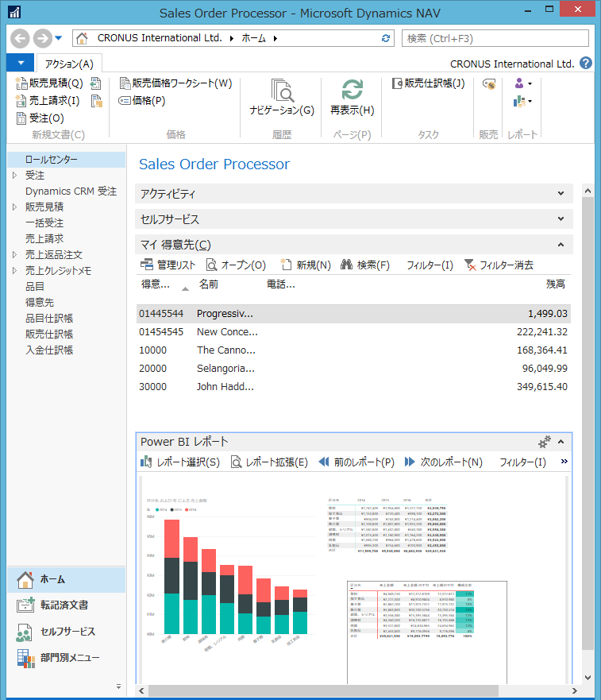The image size is (601, 700).
Task: Go to 次のレポート(N)
Action: click(444, 462)
